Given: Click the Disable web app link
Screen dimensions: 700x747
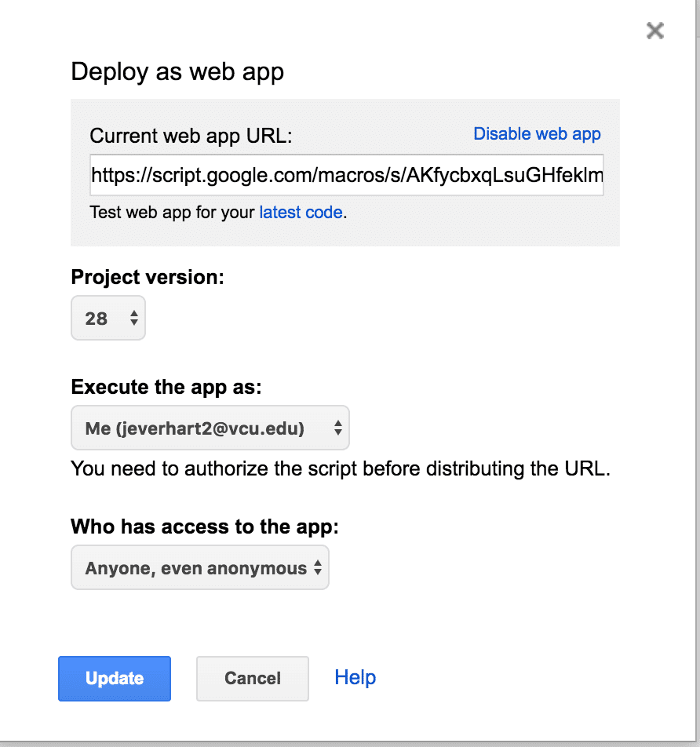Looking at the screenshot, I should (537, 133).
